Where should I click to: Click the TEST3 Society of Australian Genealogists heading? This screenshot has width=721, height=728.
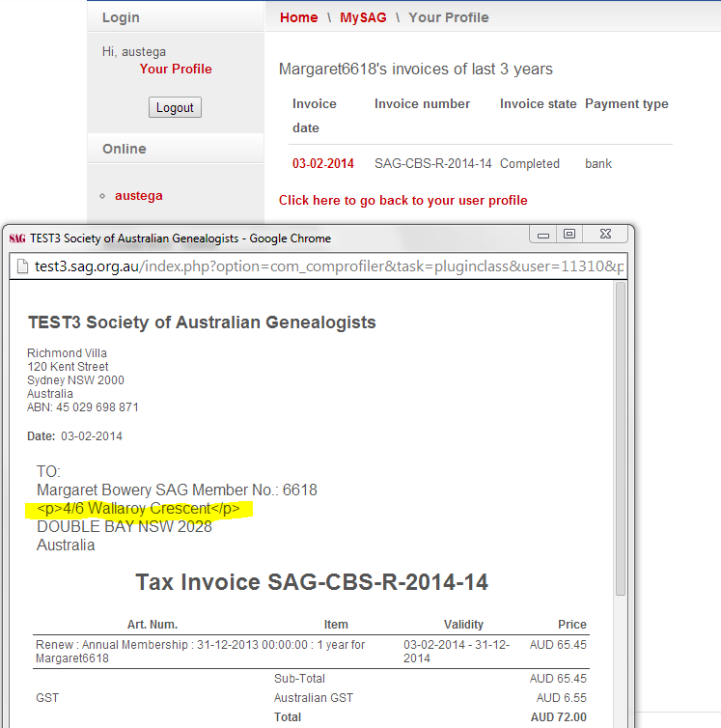(x=202, y=322)
